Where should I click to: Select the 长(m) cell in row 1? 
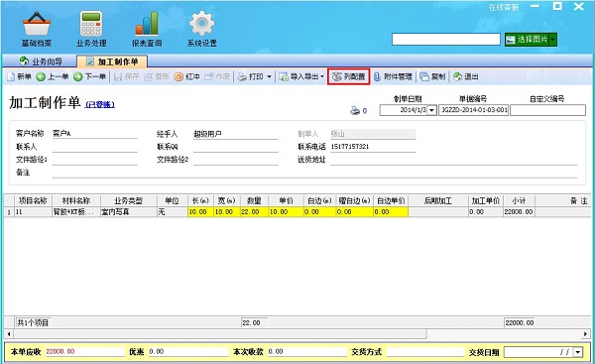tap(200, 212)
